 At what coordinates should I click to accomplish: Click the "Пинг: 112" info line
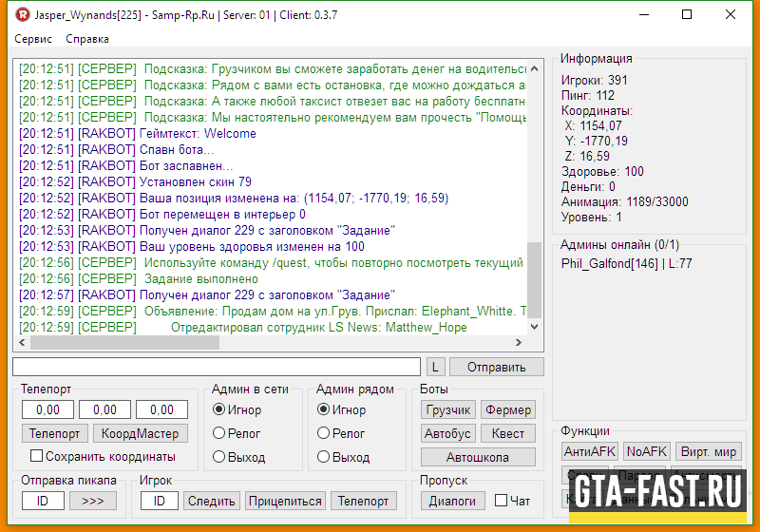click(x=588, y=95)
